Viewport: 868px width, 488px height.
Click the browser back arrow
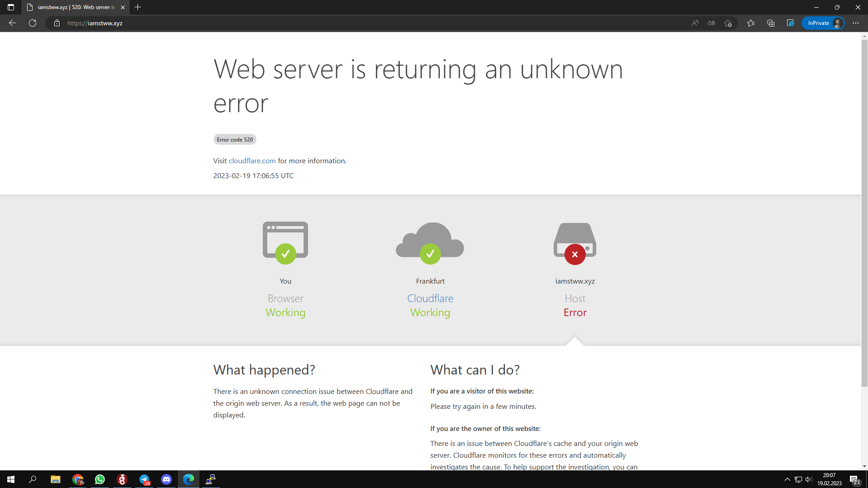pyautogui.click(x=13, y=23)
